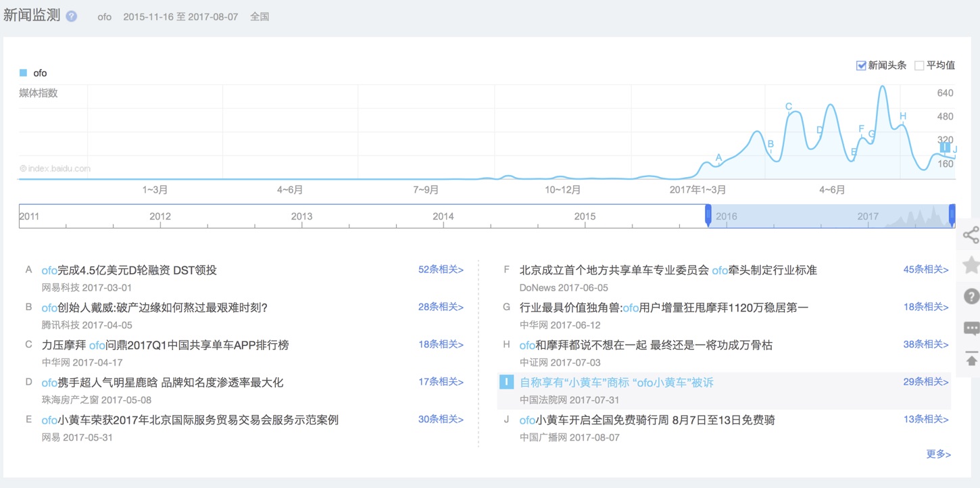
Task: Click highlighted chart marker I
Action: (x=945, y=147)
